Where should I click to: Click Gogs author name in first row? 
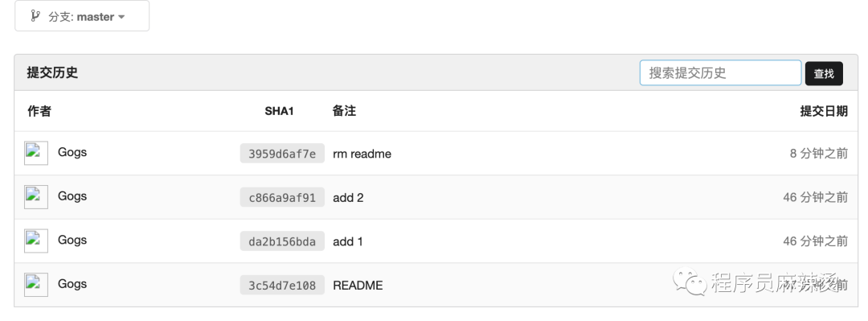(x=72, y=152)
